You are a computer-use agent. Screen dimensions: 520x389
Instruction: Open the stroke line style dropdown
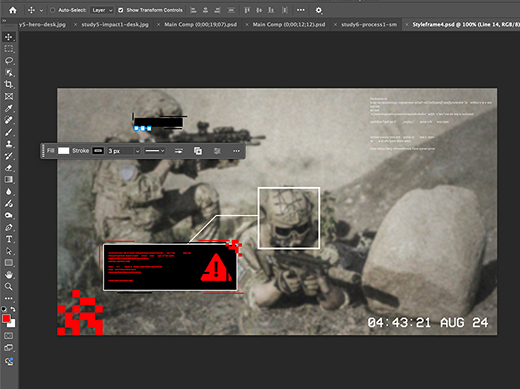coord(155,151)
